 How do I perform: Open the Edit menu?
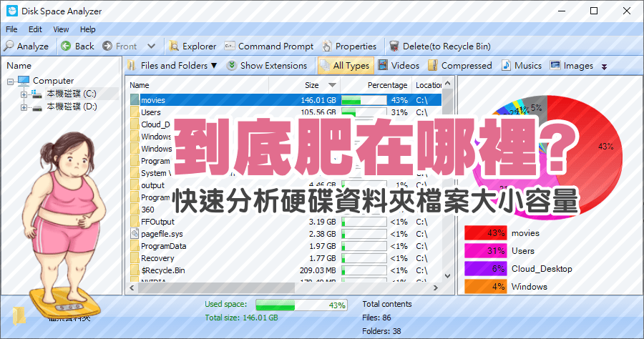(x=35, y=29)
